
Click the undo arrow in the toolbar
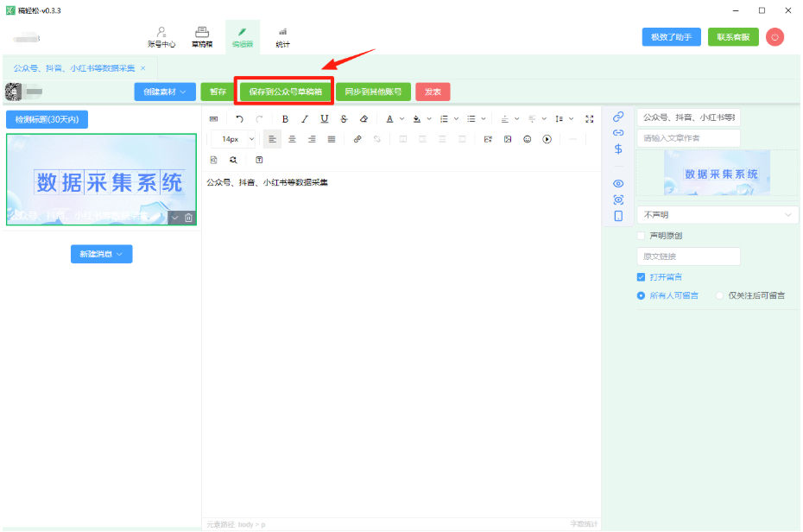239,119
